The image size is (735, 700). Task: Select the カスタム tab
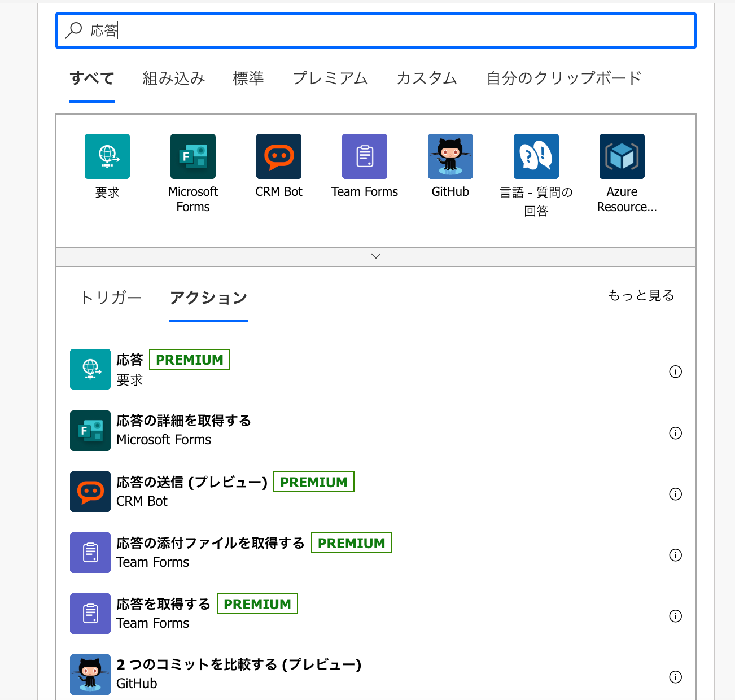(x=427, y=78)
